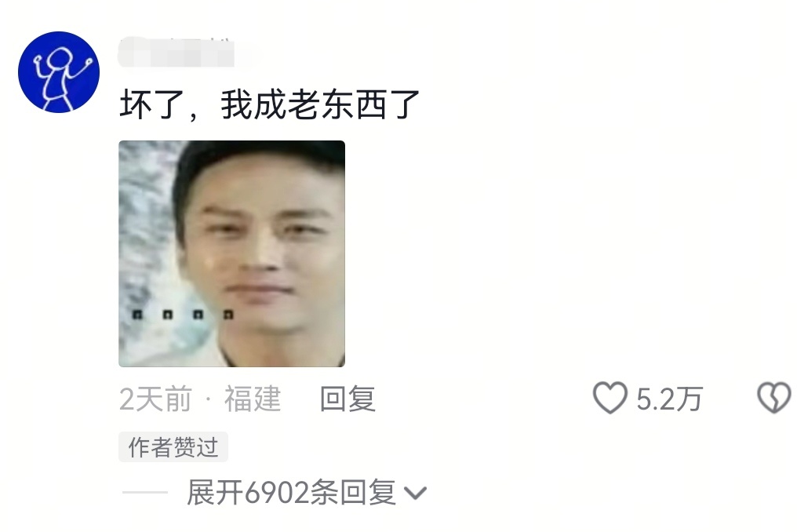This screenshot has height=532, width=797.
Task: Click the 福建 location label
Action: [253, 399]
